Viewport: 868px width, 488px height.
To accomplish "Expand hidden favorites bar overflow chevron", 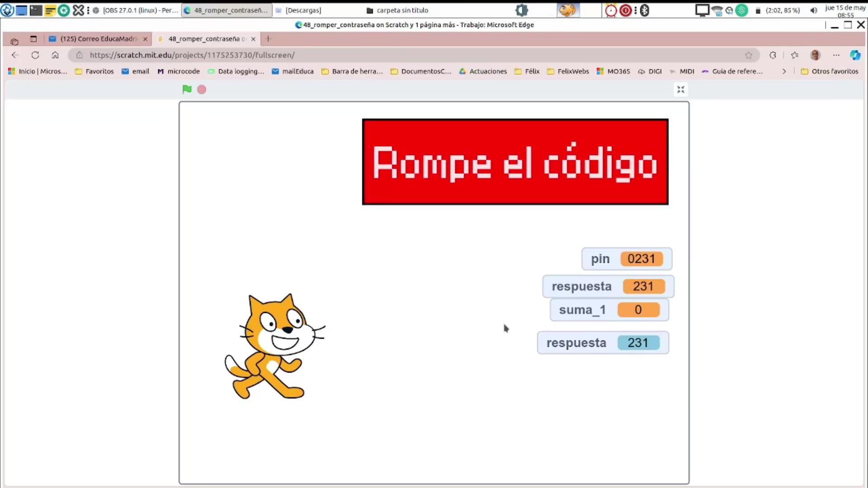I will [784, 71].
